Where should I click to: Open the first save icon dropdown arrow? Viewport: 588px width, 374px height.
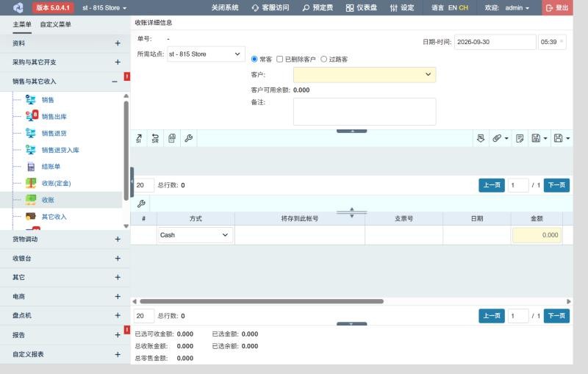[545, 138]
